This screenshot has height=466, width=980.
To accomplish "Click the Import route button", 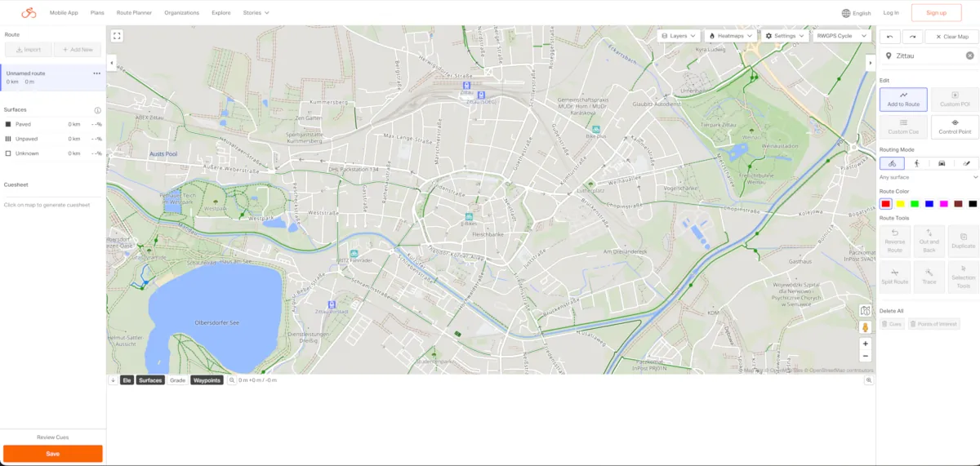I will pyautogui.click(x=29, y=50).
